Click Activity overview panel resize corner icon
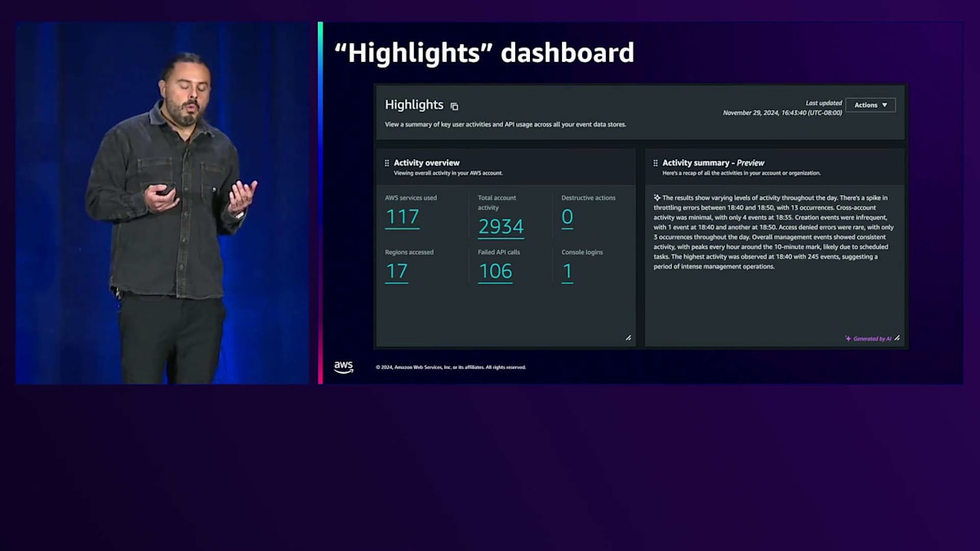The height and width of the screenshot is (551, 980). pos(628,338)
